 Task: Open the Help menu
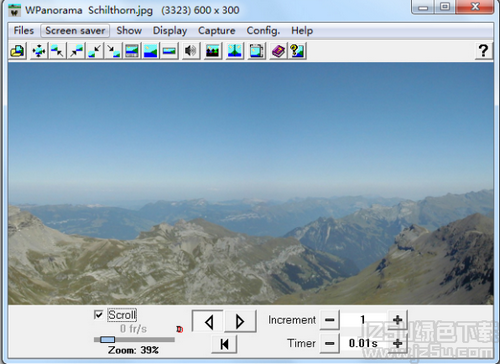[302, 31]
